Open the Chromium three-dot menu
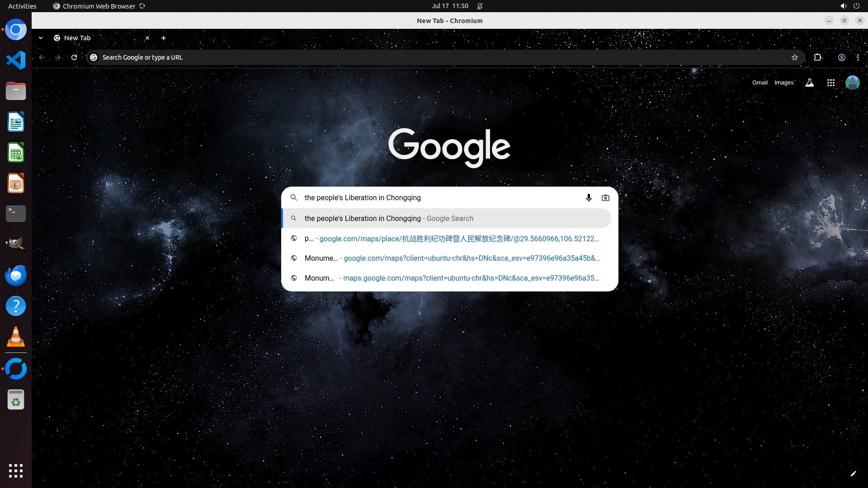 pos(858,57)
